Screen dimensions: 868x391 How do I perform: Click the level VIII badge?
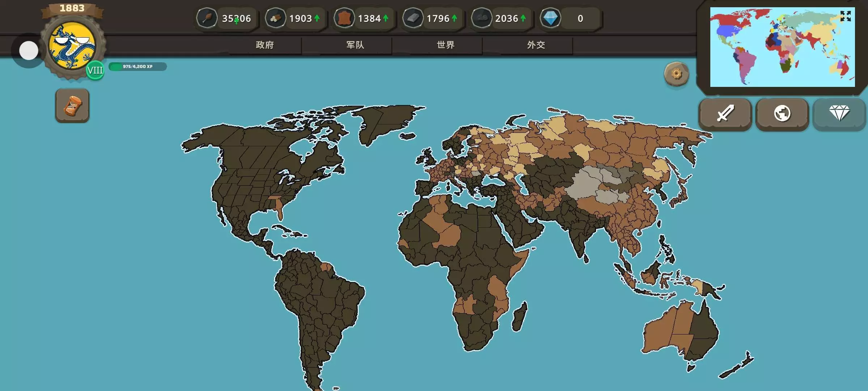pyautogui.click(x=95, y=70)
